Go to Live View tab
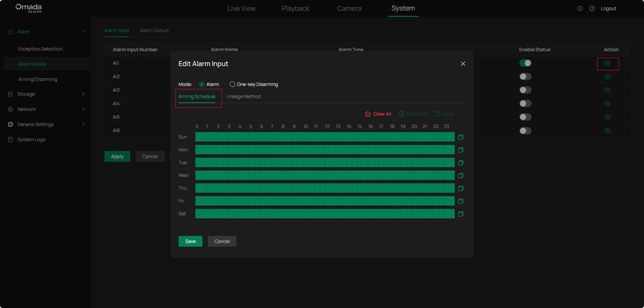 [241, 8]
